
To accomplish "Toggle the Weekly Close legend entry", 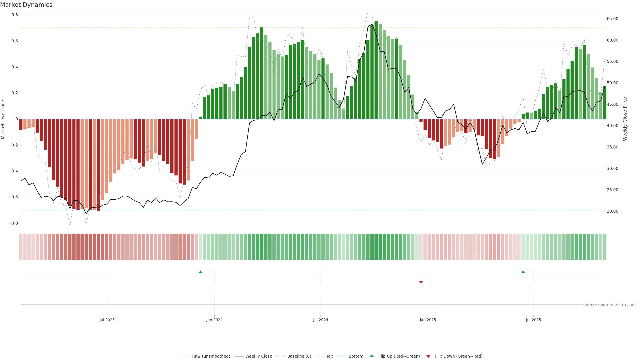I will (258, 356).
